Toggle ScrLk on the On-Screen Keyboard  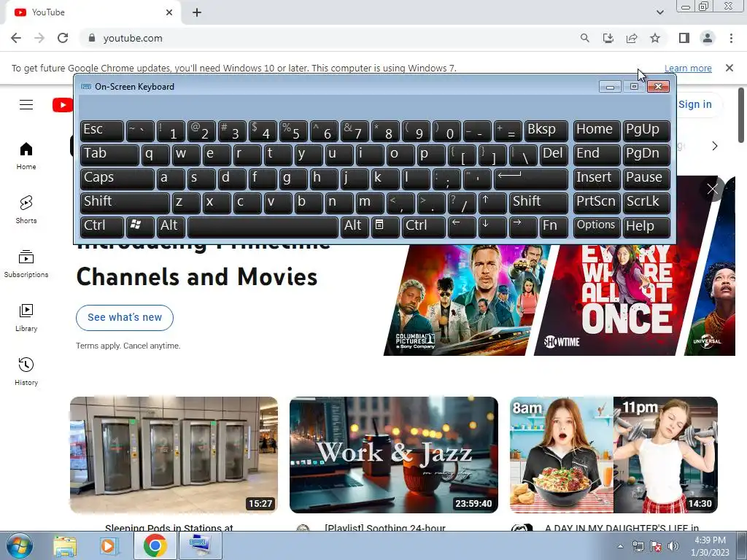pos(646,203)
